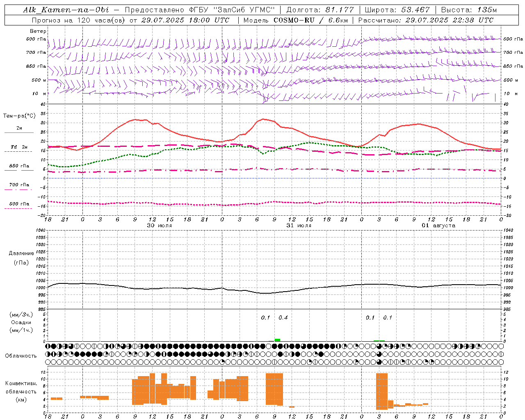
Task: Select the 30 июля date label
Action: point(160,226)
